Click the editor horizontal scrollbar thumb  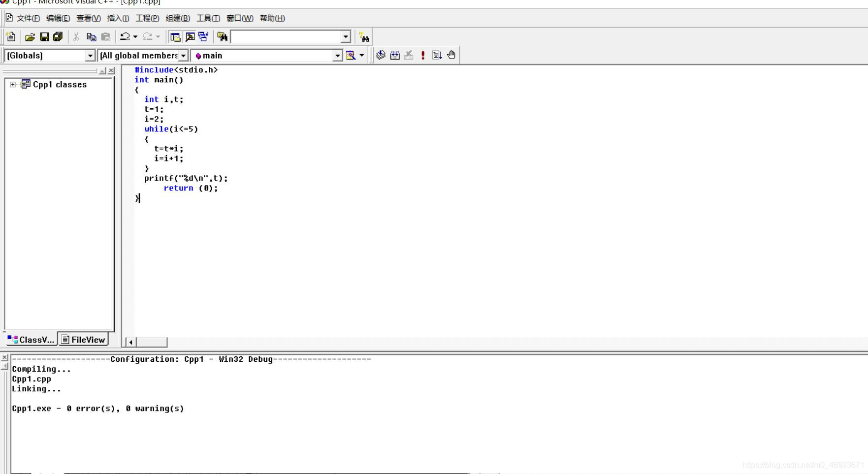coord(152,342)
